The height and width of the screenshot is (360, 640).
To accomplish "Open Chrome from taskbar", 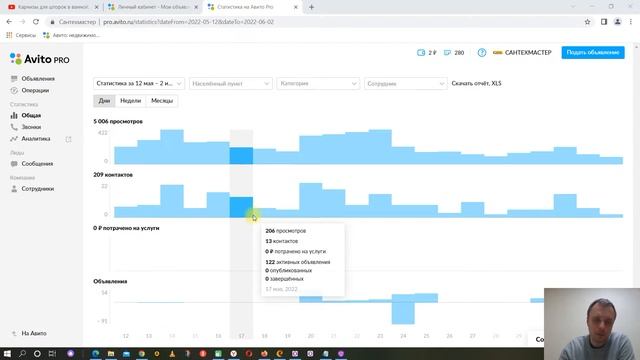I will pos(142,353).
